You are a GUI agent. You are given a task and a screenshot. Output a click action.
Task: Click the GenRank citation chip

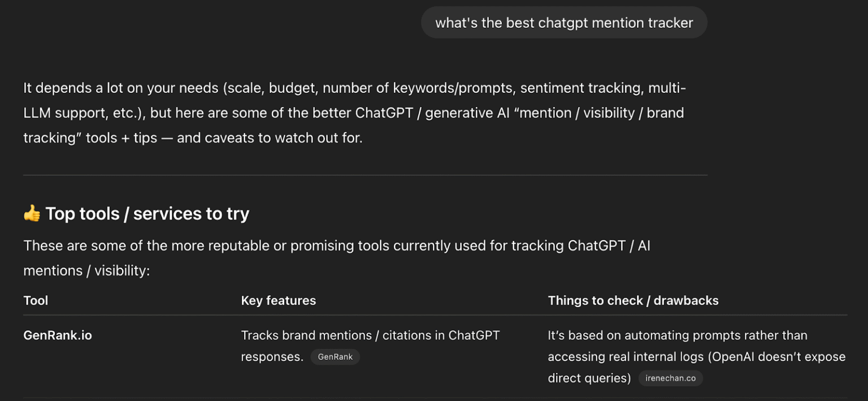coord(335,356)
